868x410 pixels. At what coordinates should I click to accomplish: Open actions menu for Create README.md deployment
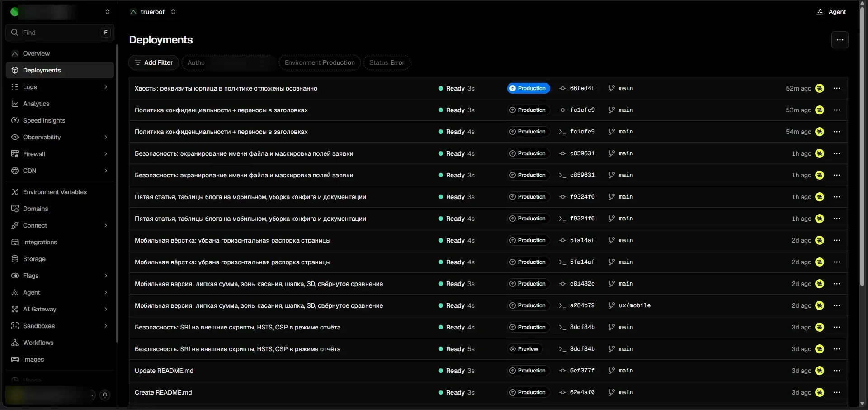tap(837, 392)
